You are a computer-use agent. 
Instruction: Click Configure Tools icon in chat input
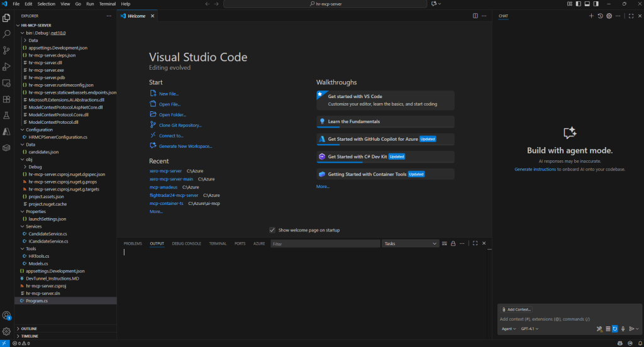point(599,329)
